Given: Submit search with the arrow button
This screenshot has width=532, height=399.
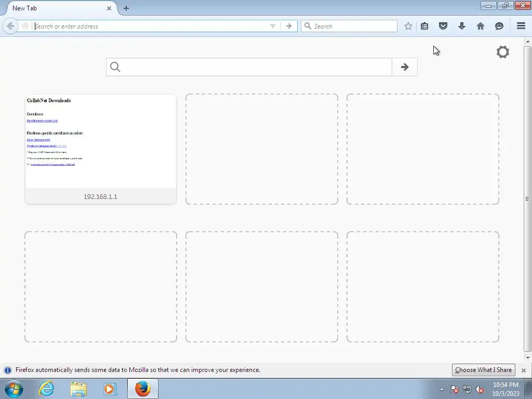Looking at the screenshot, I should (404, 67).
